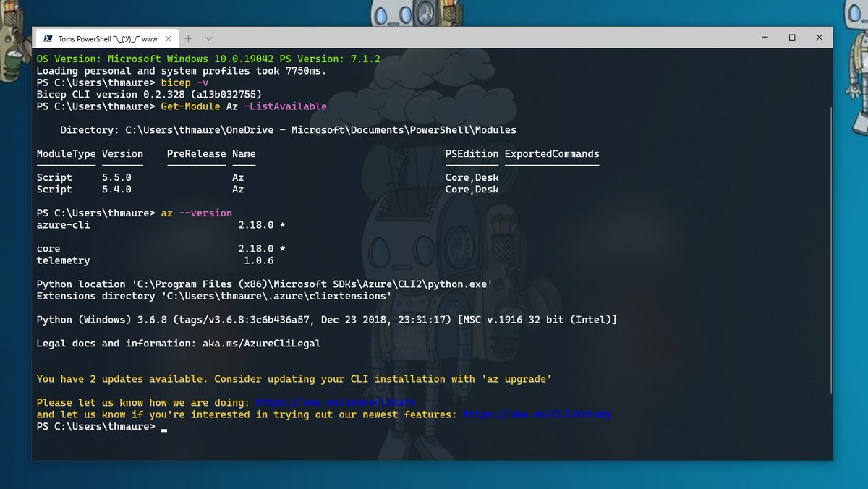Minimize the terminal window
This screenshot has width=868, height=489.
[765, 38]
